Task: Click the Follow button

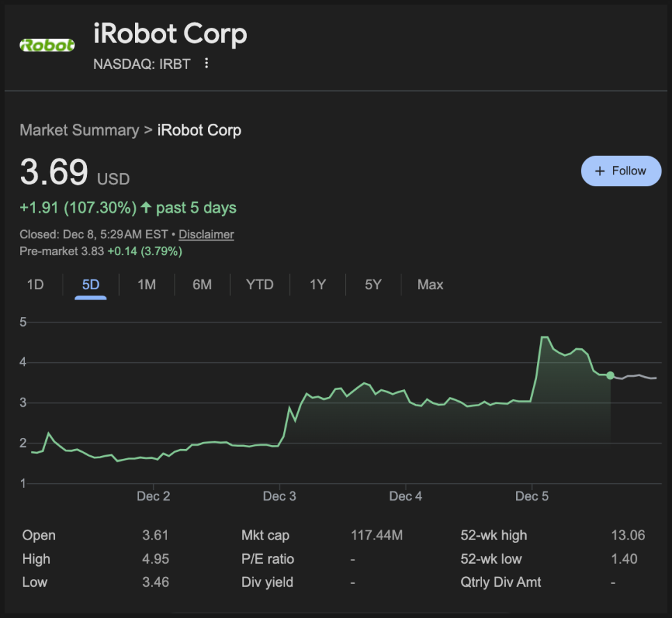Action: tap(621, 171)
